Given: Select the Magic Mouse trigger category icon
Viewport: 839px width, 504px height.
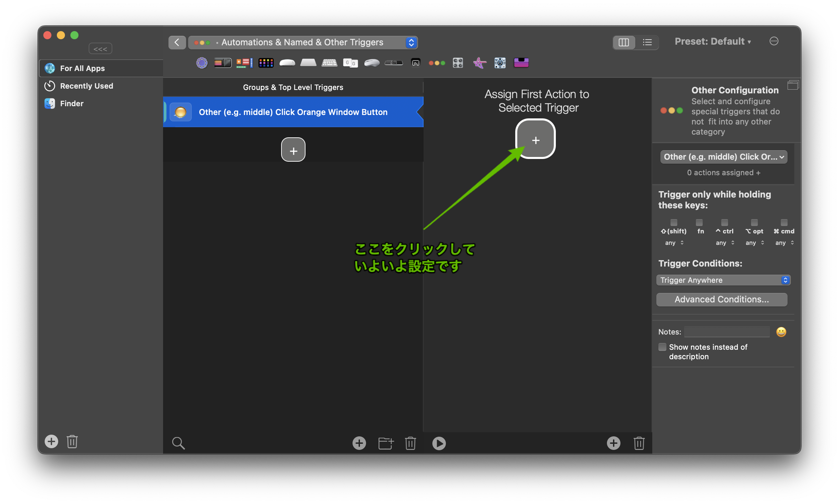Looking at the screenshot, I should pos(287,63).
